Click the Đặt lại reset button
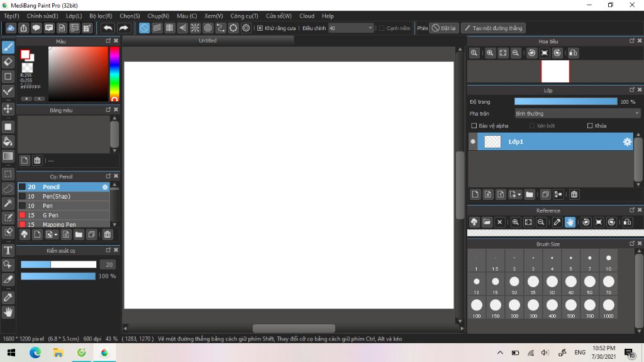The height and width of the screenshot is (362, 644). (443, 28)
